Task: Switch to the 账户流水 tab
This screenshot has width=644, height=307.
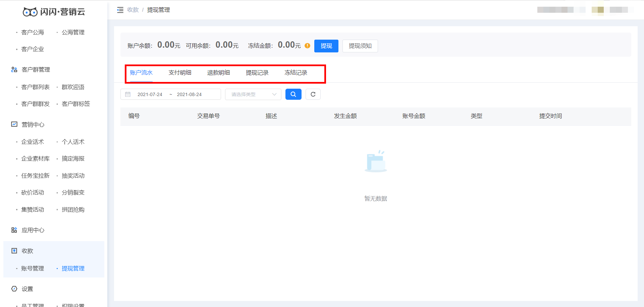Action: tap(141, 73)
